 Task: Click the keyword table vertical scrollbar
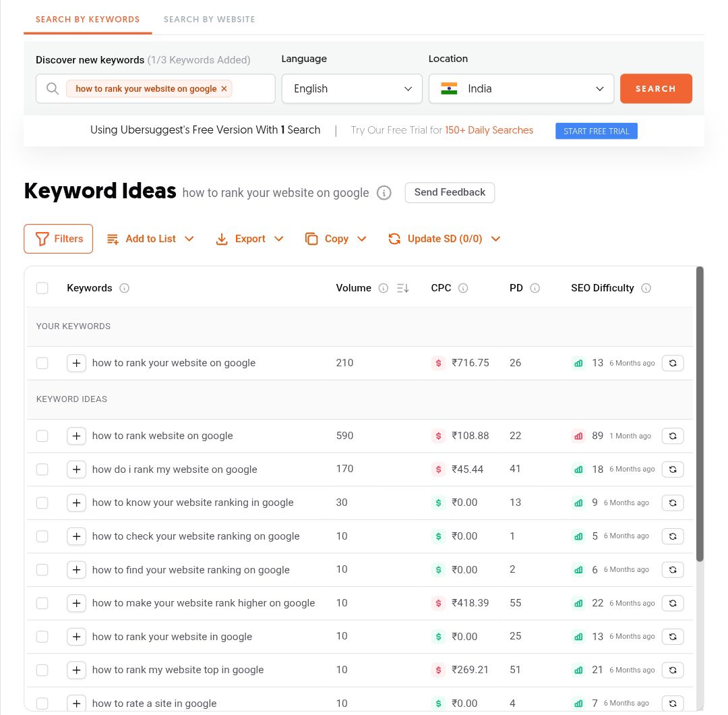700,413
